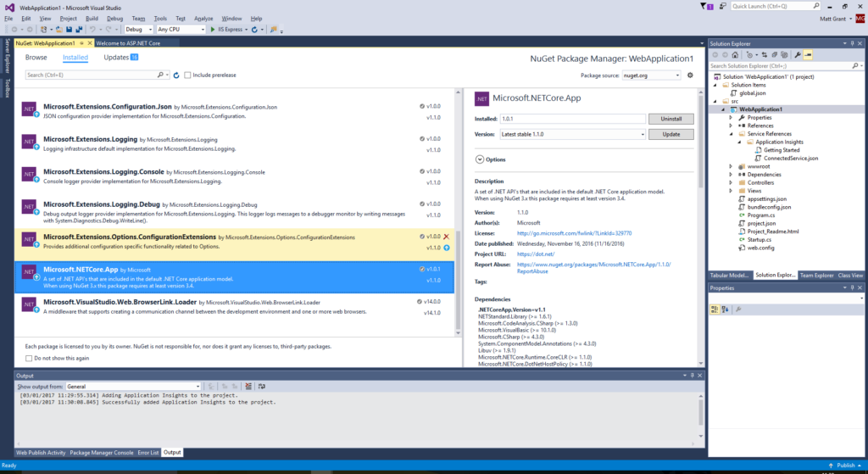Switch to the Updates tab in NuGet
868x474 pixels.
tap(120, 58)
